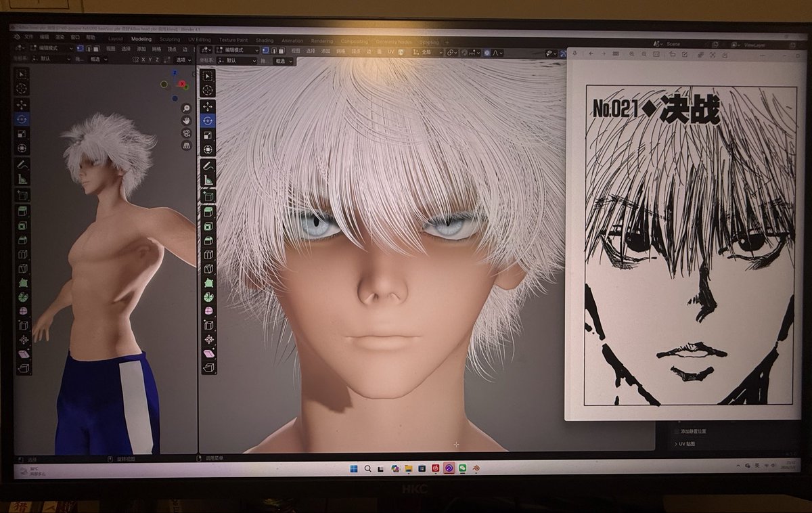Select the Bevel tool in right viewport
This screenshot has width=812, height=513.
(208, 240)
